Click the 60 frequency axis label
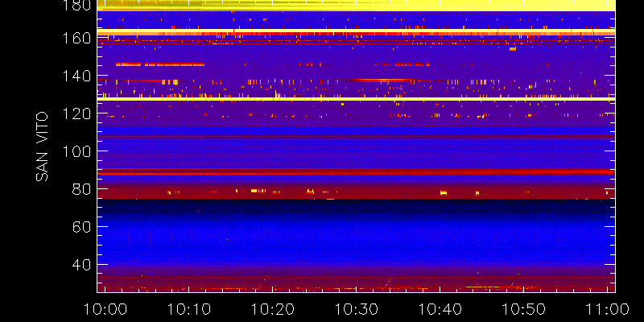The height and width of the screenshot is (322, 644). [x=82, y=227]
